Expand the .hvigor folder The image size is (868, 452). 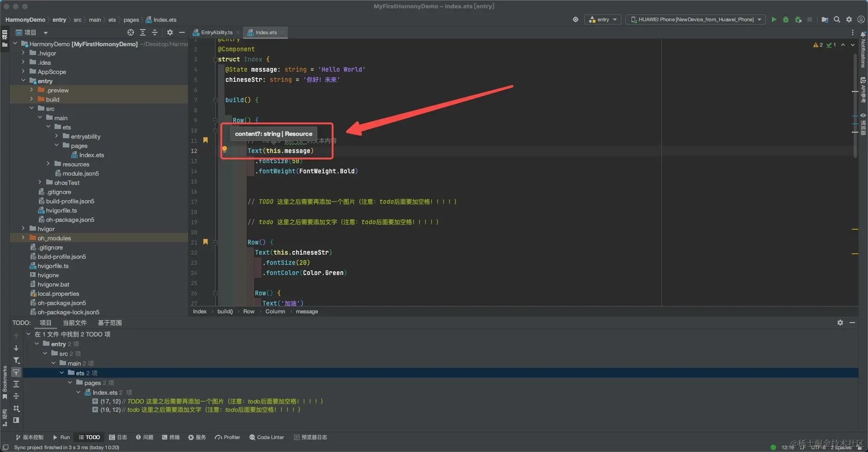point(23,53)
